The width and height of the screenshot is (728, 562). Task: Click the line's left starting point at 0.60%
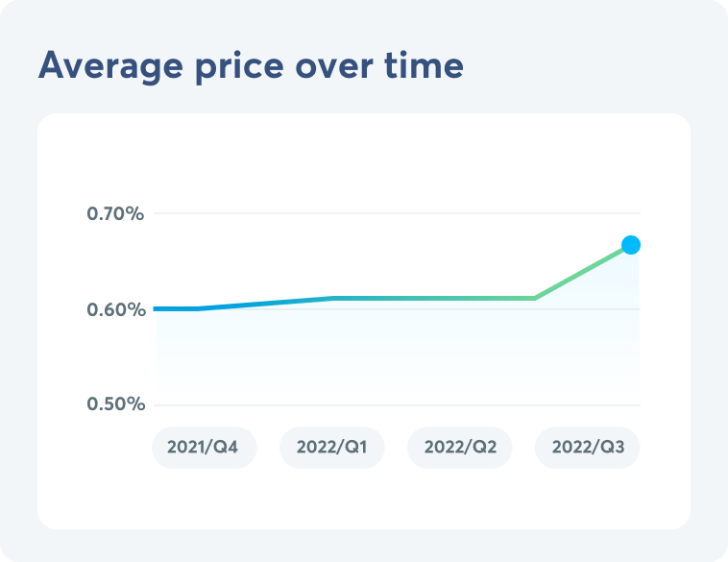(158, 308)
